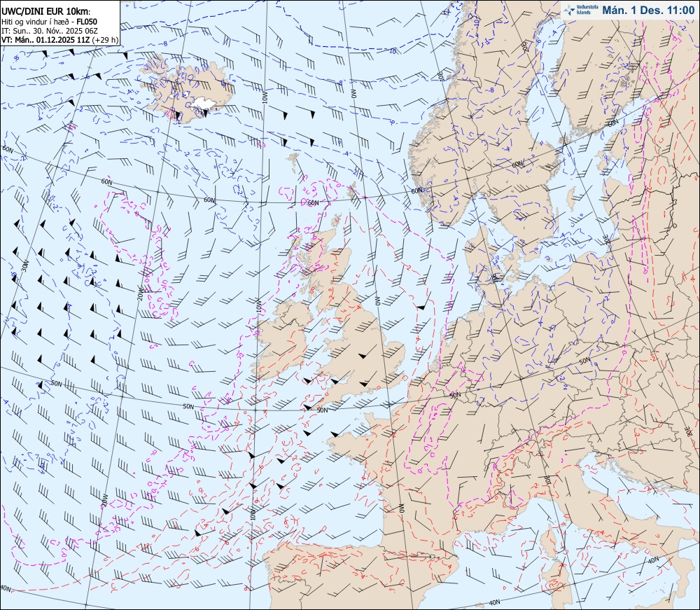Image resolution: width=700 pixels, height=610 pixels.
Task: Click the Veðurstofa Íslands logo icon
Action: pos(569,10)
